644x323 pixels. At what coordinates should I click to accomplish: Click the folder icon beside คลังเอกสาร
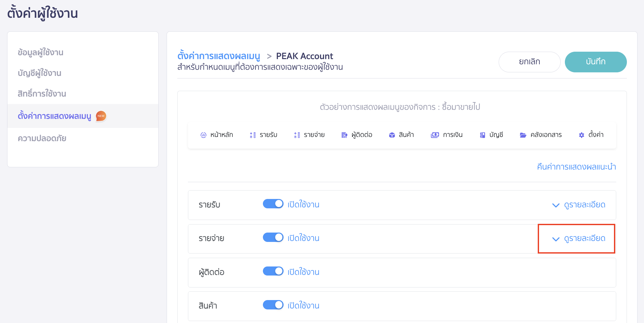[523, 135]
